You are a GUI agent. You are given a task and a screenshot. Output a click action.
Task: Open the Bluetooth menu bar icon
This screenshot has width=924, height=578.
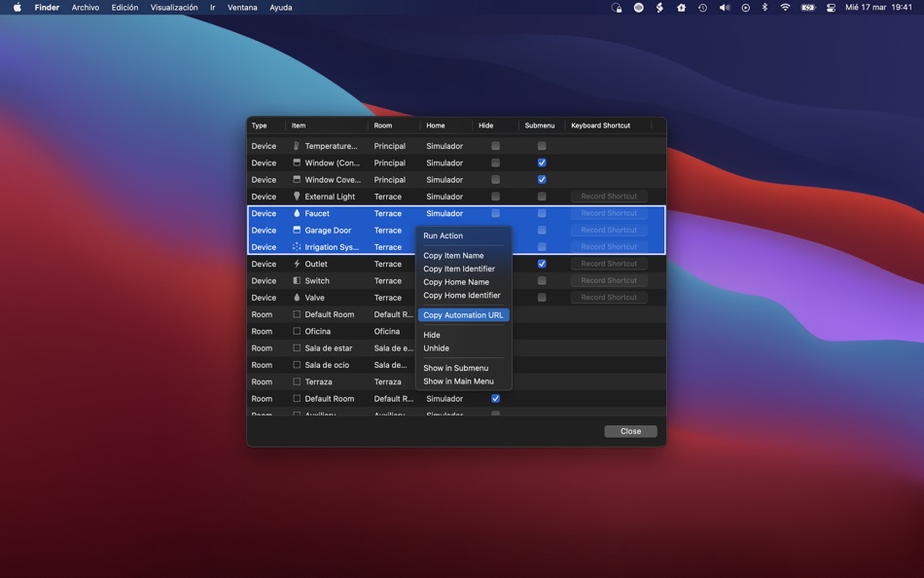[764, 8]
